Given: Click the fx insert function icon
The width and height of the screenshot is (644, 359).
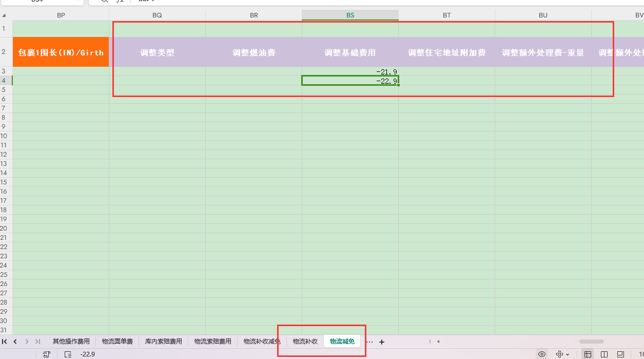Looking at the screenshot, I should click(x=121, y=2).
